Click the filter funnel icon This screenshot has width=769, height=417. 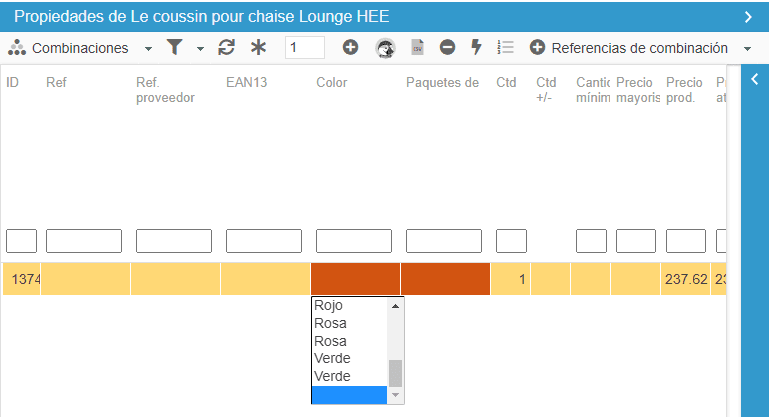pyautogui.click(x=174, y=48)
